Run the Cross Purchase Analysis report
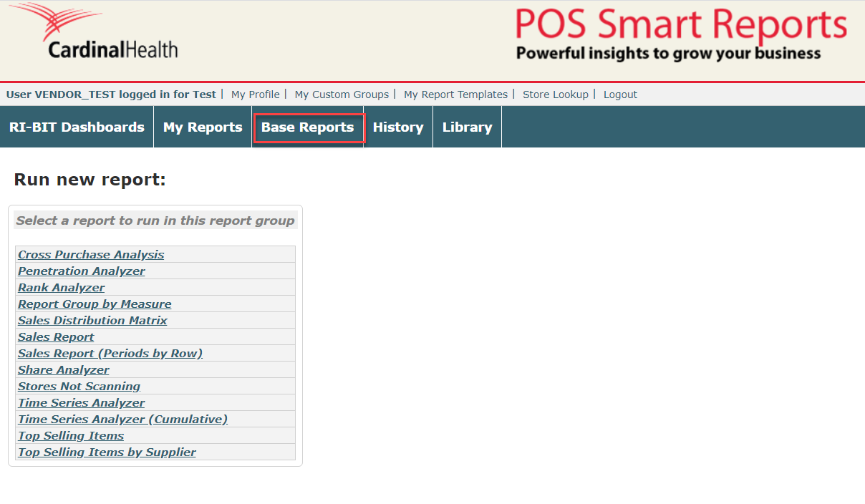Image resolution: width=865 pixels, height=504 pixels. (91, 255)
